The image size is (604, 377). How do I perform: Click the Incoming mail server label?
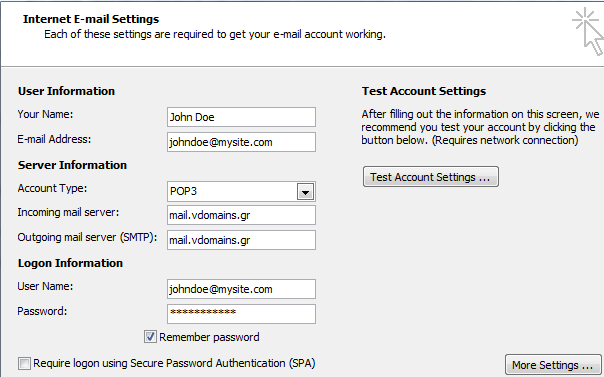(68, 213)
